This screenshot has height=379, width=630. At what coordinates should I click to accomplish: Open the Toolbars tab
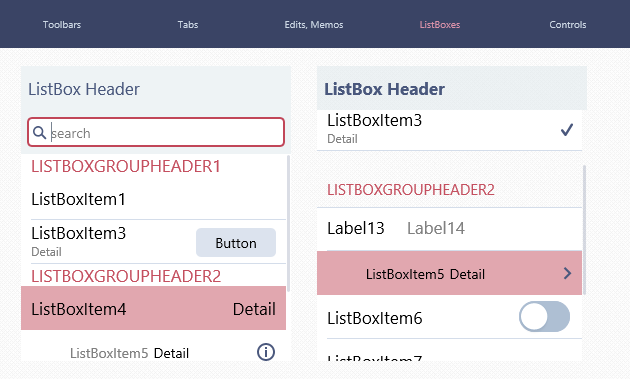62,25
